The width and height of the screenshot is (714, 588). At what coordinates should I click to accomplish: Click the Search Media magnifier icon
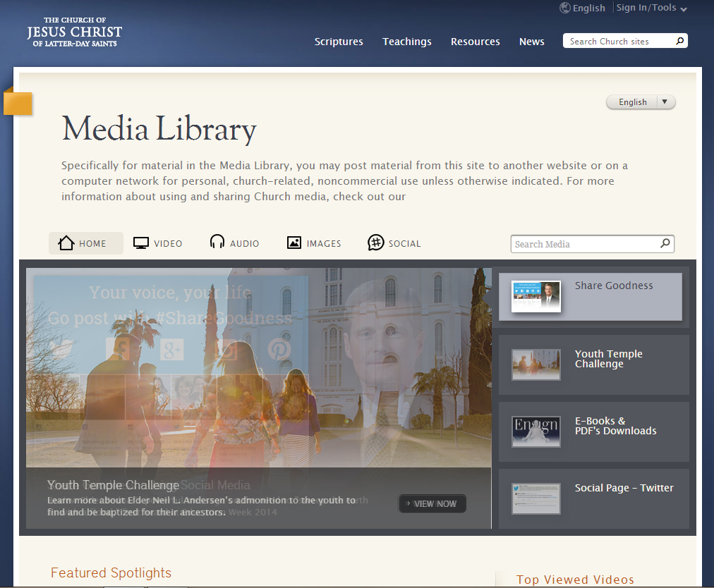pos(665,244)
